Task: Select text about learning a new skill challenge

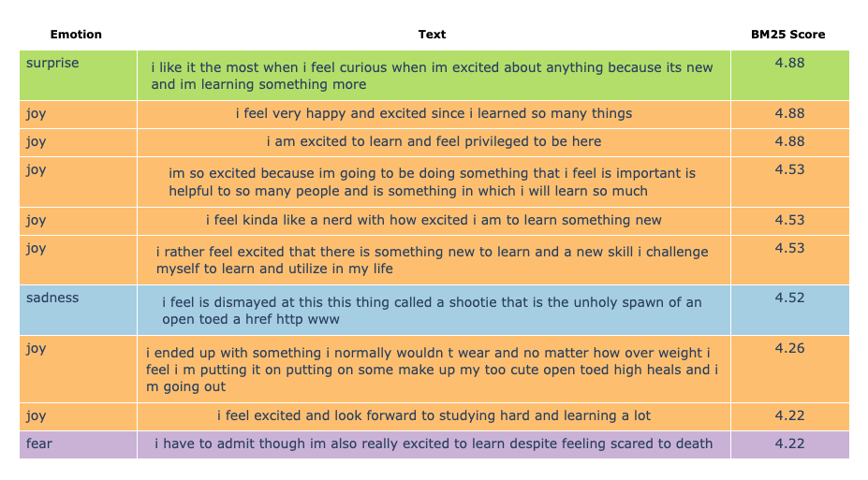Action: 432,260
